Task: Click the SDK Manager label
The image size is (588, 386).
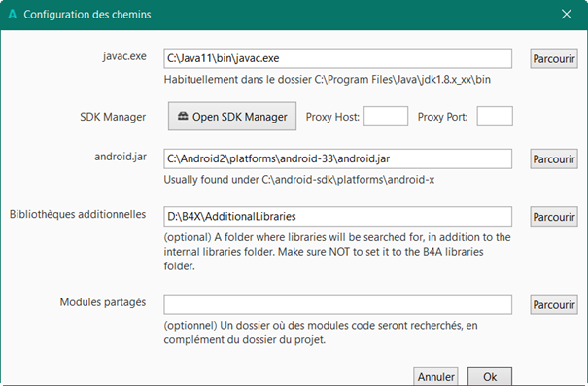Action: [x=113, y=117]
